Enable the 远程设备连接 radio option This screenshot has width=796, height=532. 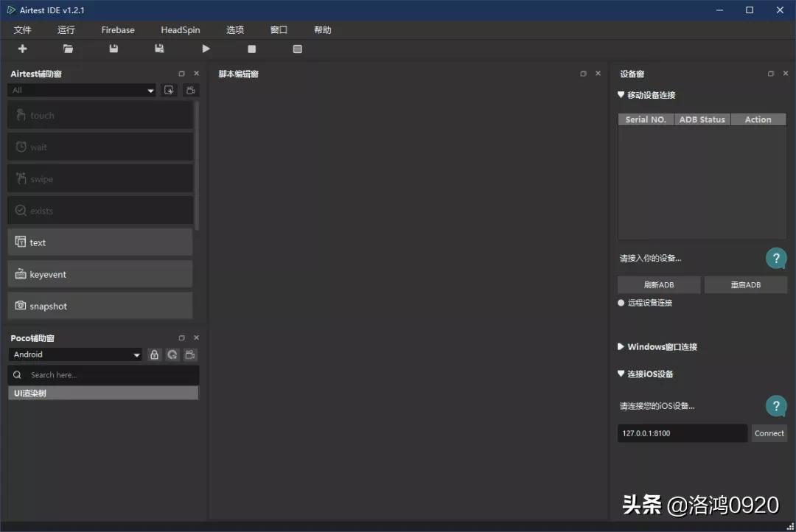click(x=621, y=302)
